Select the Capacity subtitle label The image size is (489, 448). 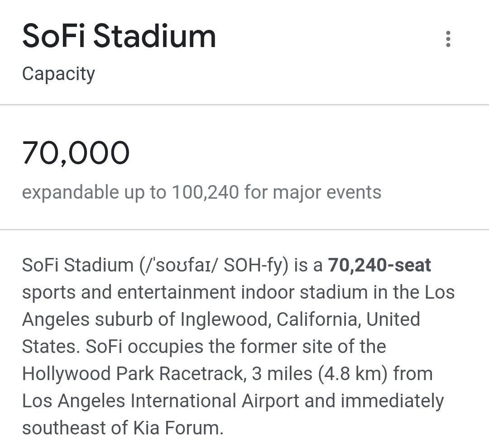pyautogui.click(x=58, y=74)
